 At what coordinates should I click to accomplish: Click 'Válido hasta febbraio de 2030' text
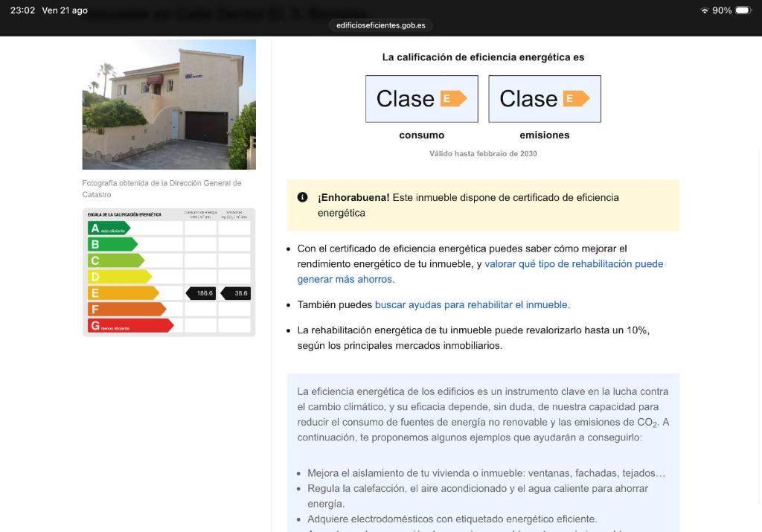coord(483,153)
